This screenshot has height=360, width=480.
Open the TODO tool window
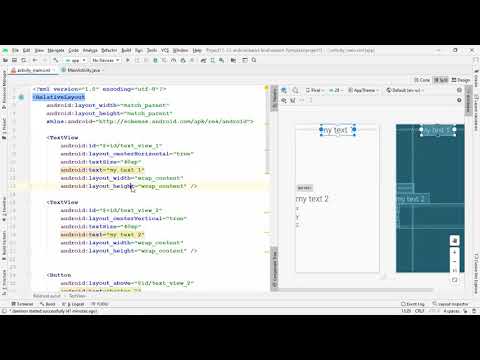100,304
